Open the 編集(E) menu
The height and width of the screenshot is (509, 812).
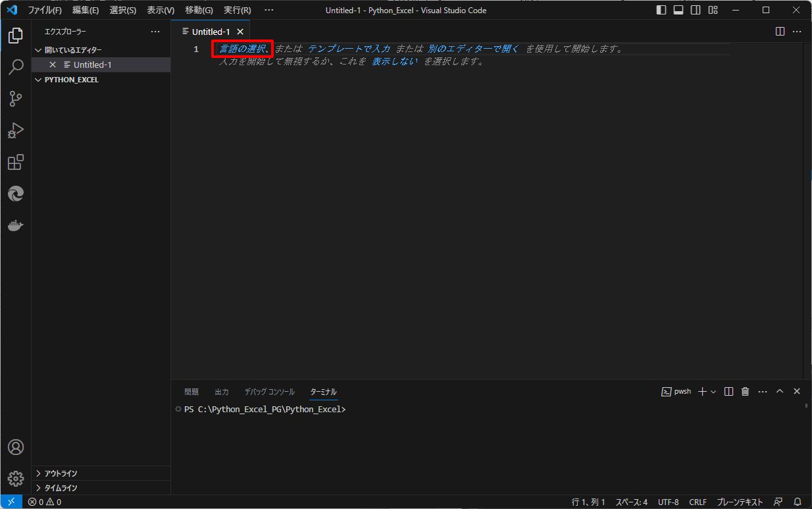[x=86, y=10]
